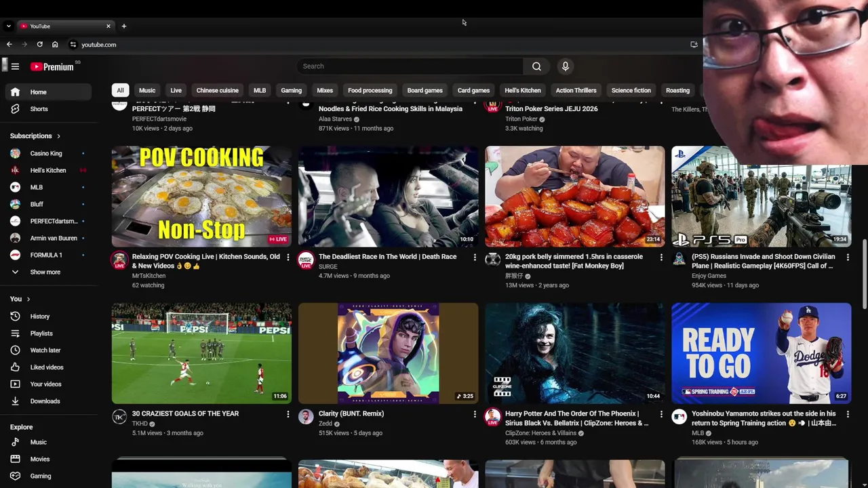This screenshot has width=868, height=488.
Task: Open browser home page button
Action: tap(55, 45)
